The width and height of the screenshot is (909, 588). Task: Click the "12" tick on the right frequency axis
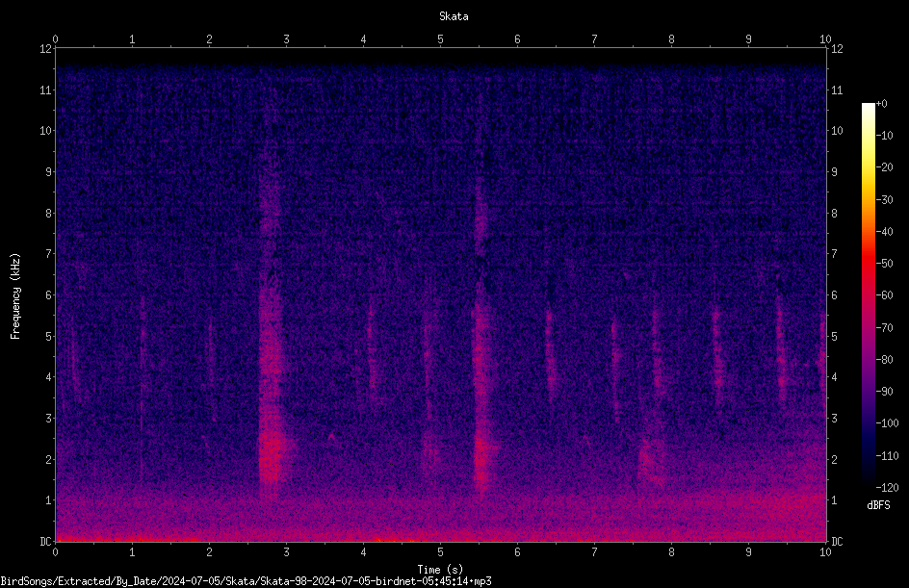[837, 49]
